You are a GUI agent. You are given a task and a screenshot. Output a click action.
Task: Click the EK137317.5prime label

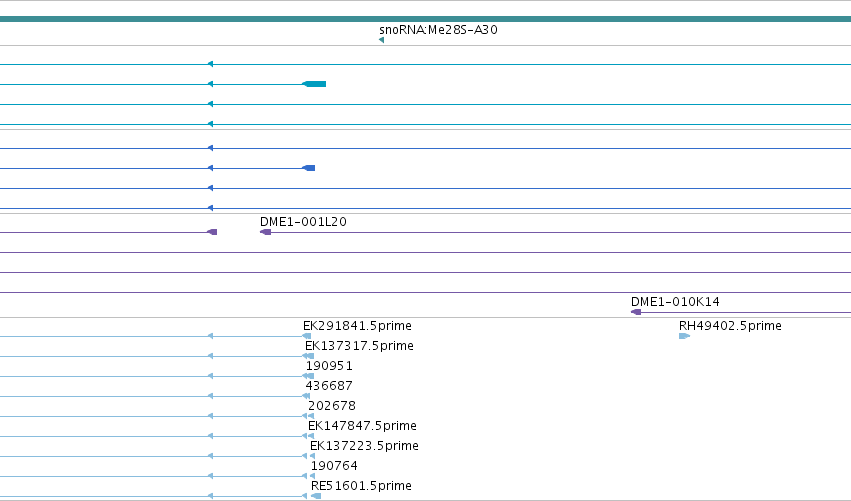(359, 345)
